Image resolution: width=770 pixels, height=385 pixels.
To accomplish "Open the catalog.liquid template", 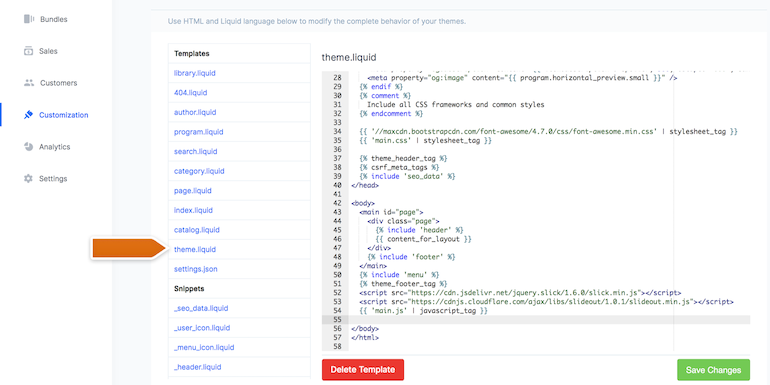I will (196, 230).
